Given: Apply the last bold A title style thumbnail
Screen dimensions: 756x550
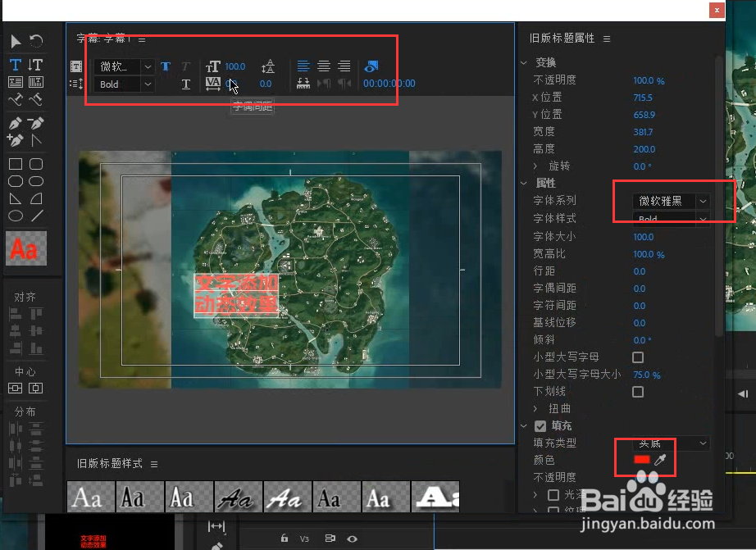Looking at the screenshot, I should pos(435,497).
